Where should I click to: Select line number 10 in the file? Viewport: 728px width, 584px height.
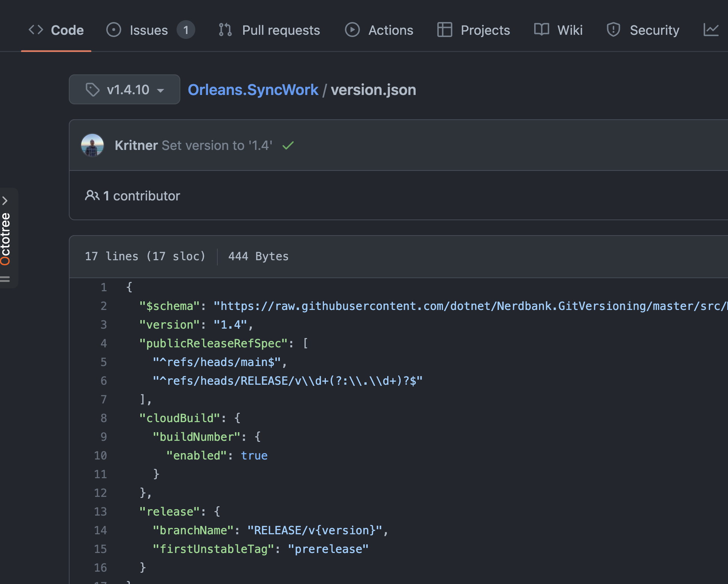100,456
